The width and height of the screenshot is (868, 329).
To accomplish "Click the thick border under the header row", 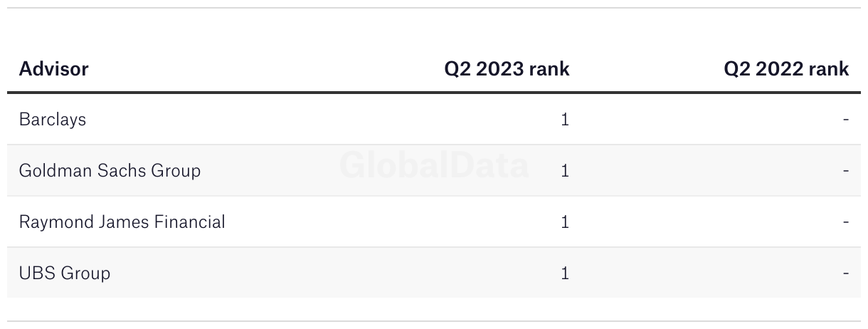I will coord(434,93).
